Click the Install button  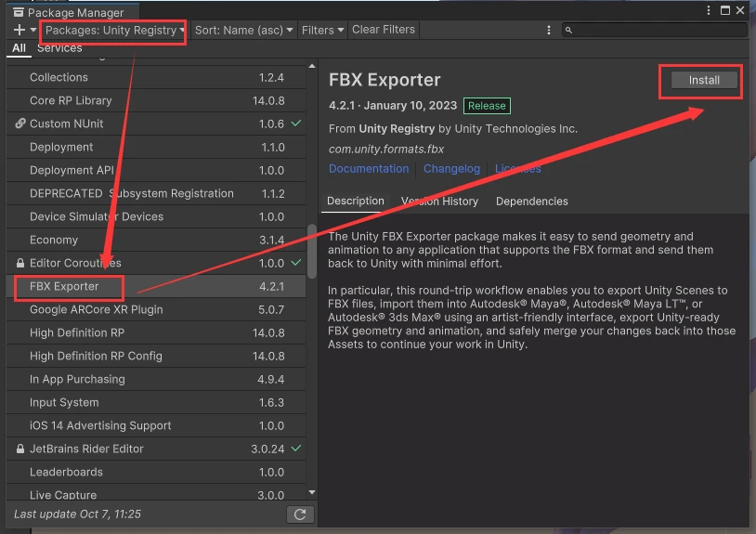[x=704, y=80]
